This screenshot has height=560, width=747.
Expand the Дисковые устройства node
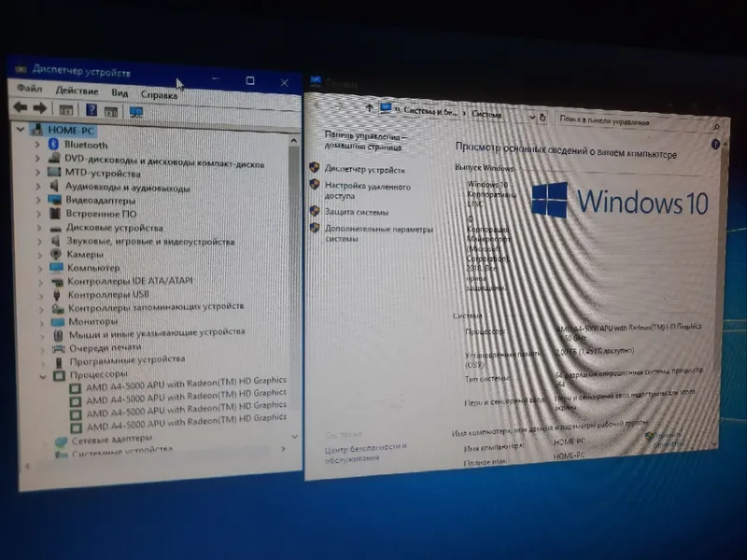[39, 227]
